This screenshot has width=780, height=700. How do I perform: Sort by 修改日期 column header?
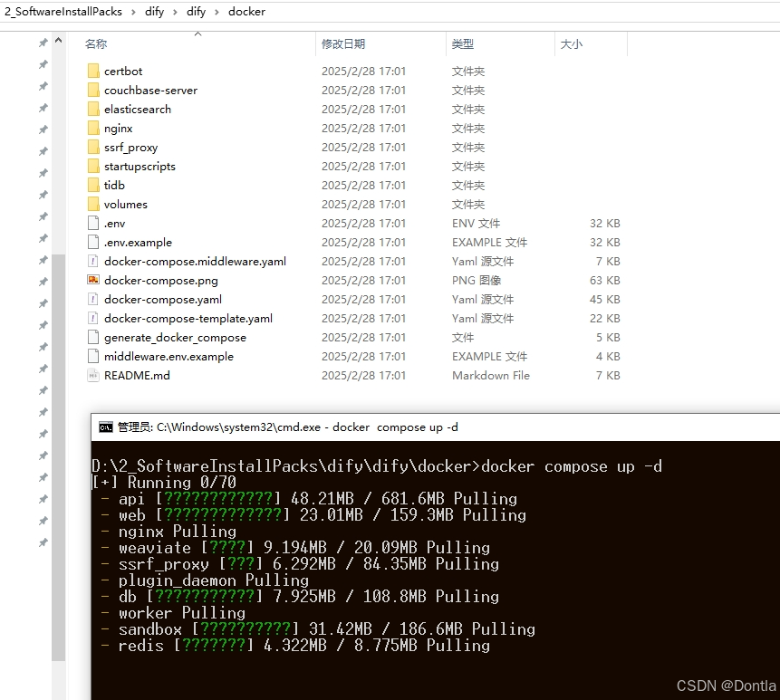pyautogui.click(x=343, y=44)
